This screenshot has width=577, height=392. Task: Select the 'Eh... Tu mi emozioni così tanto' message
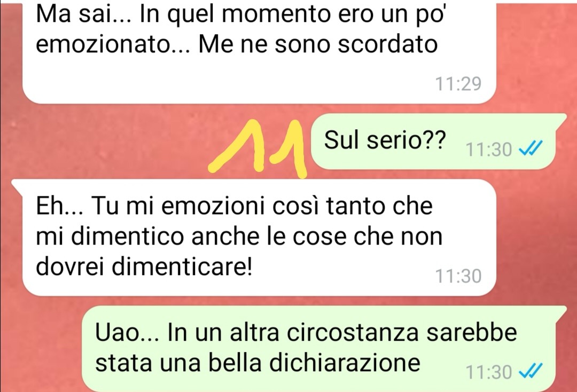(254, 238)
